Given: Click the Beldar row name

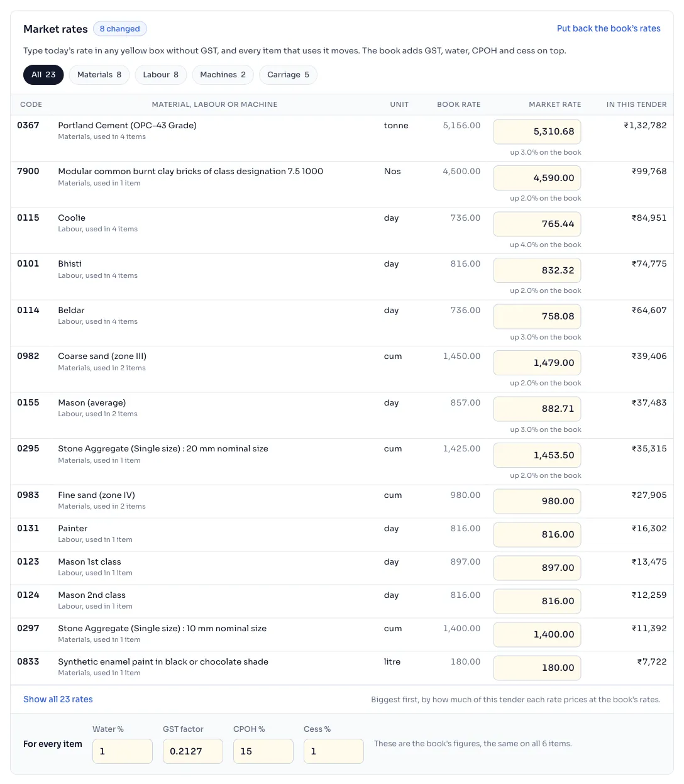Looking at the screenshot, I should 71,310.
